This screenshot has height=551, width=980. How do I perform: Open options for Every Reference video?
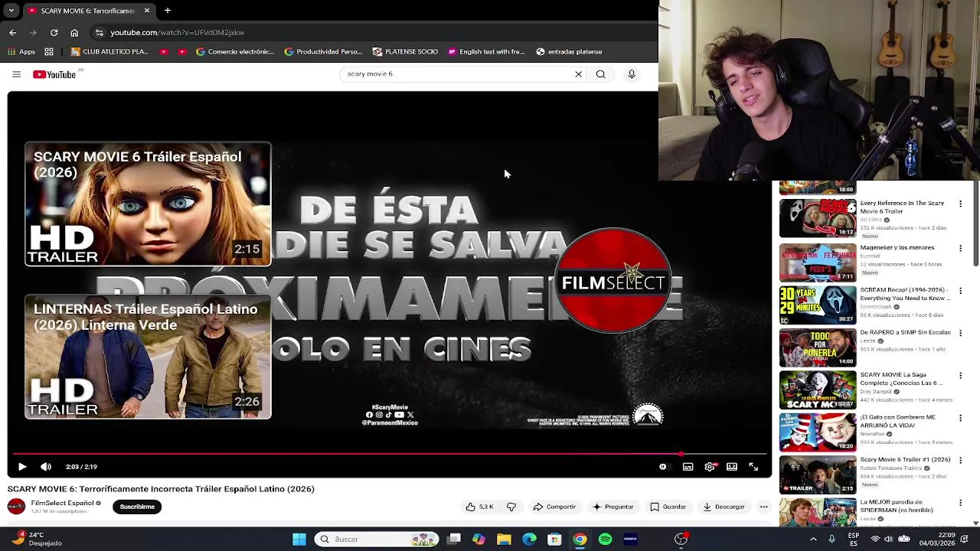click(x=960, y=204)
